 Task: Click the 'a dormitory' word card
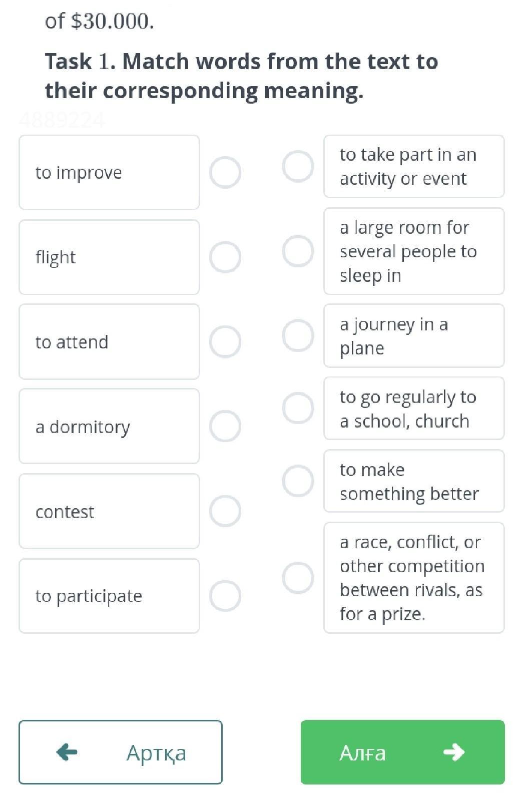tap(109, 427)
